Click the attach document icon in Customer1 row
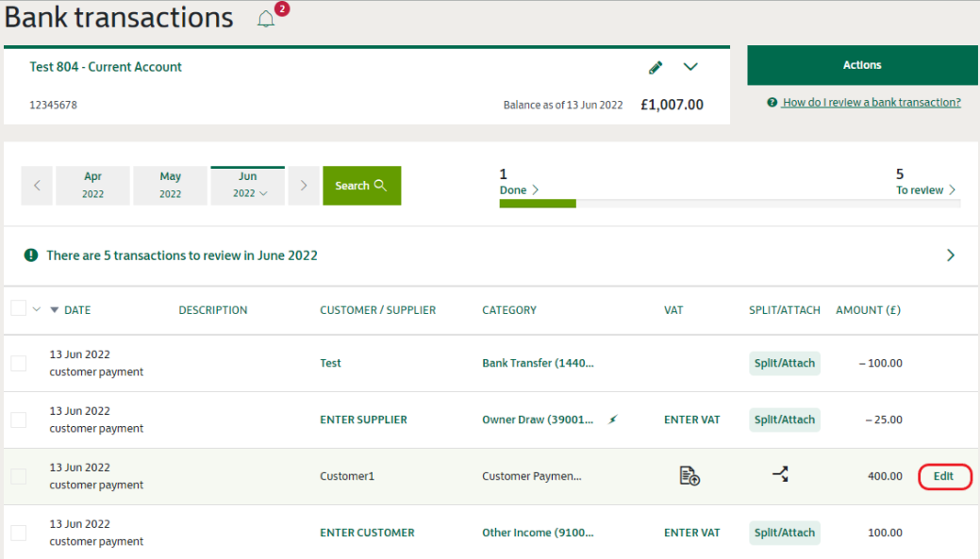 (689, 476)
